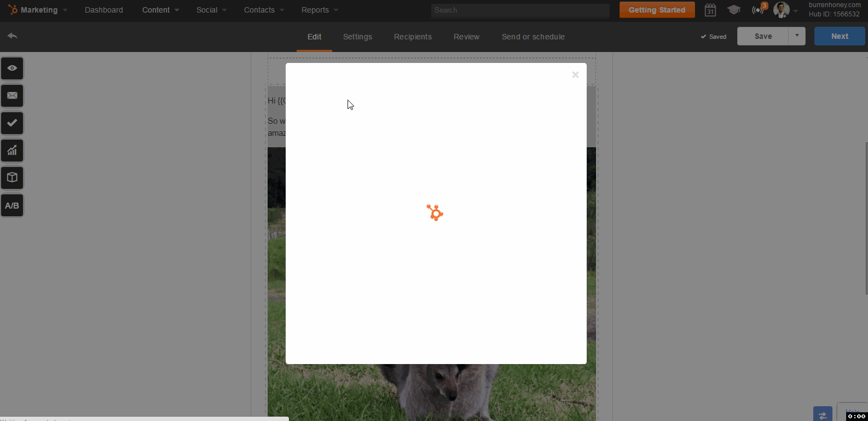Expand the account dropdown arrow by avatar
868x421 pixels.
click(x=796, y=10)
